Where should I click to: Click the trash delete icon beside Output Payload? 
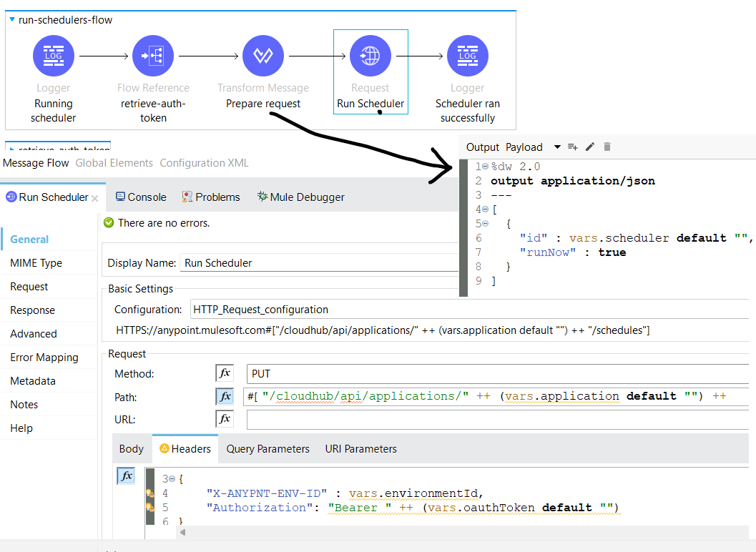(606, 147)
